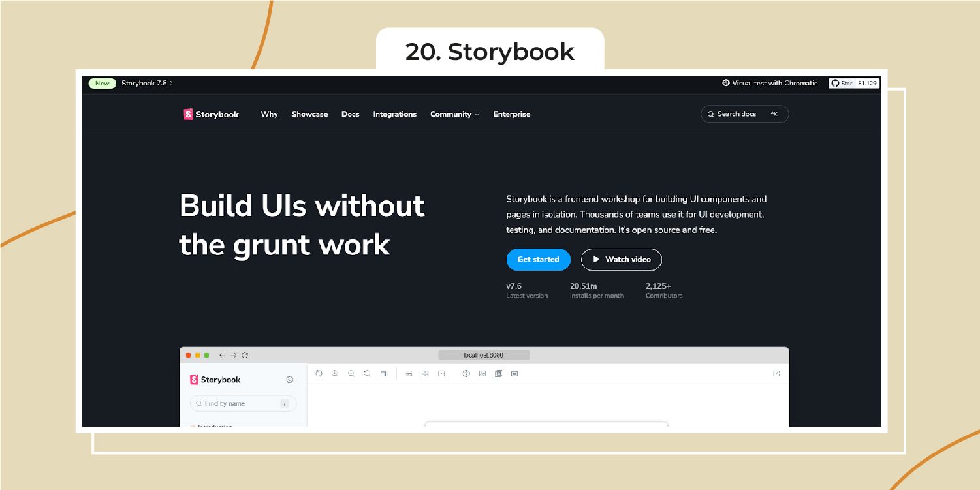This screenshot has height=490, width=980.
Task: Click the outline box icon in toolbar
Action: coord(441,374)
